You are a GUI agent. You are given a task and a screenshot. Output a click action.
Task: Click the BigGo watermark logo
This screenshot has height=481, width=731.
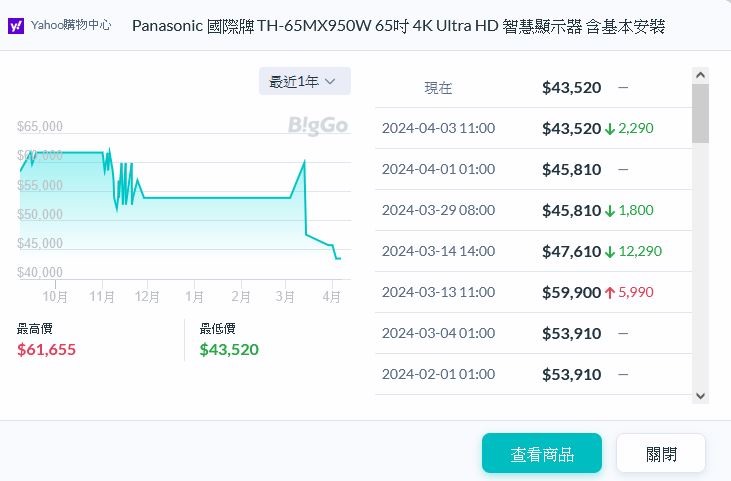pos(317,125)
